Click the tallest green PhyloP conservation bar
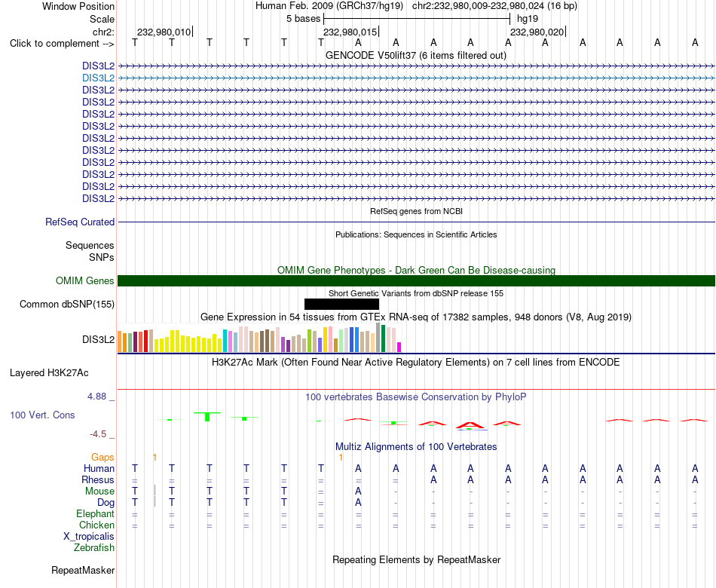Screen dimensions: 716x588 207,417
